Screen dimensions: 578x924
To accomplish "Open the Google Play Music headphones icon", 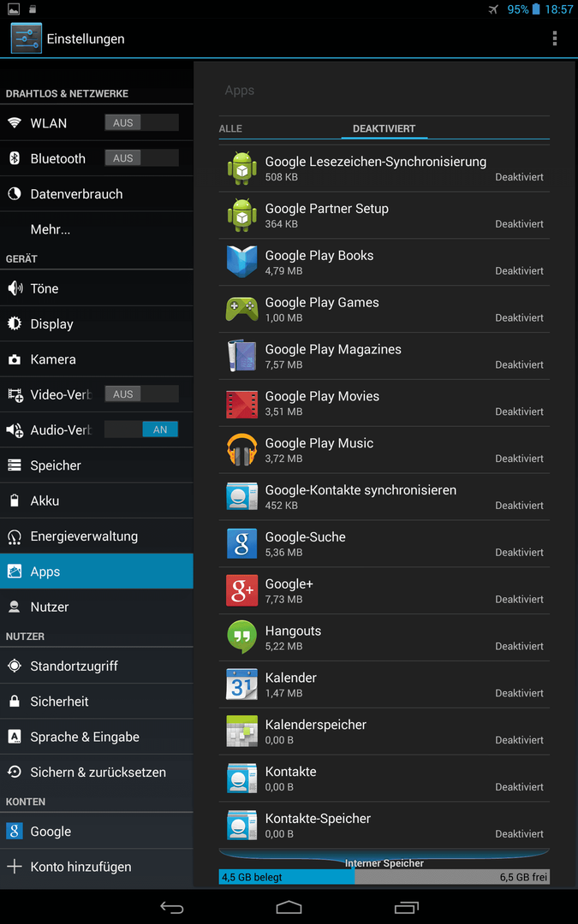I will 241,450.
